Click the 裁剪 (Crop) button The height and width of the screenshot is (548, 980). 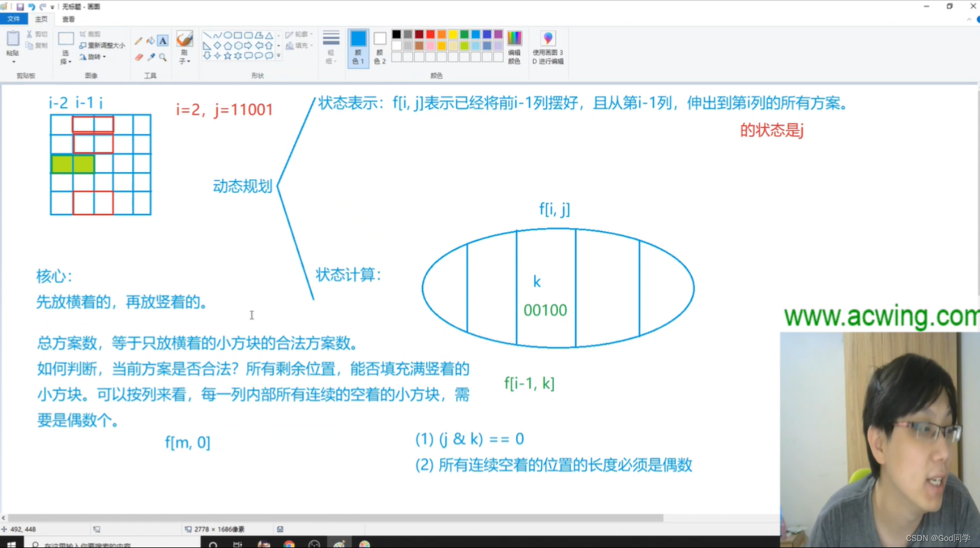[x=90, y=34]
